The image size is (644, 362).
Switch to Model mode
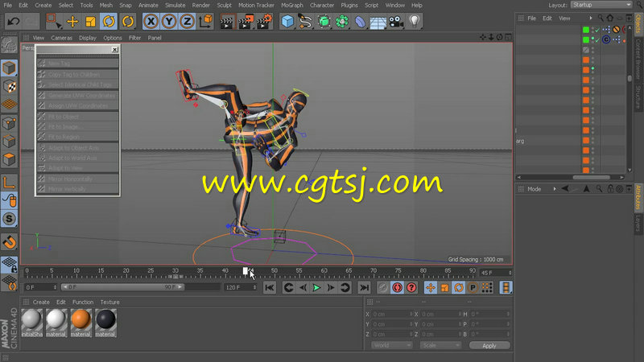(9, 68)
